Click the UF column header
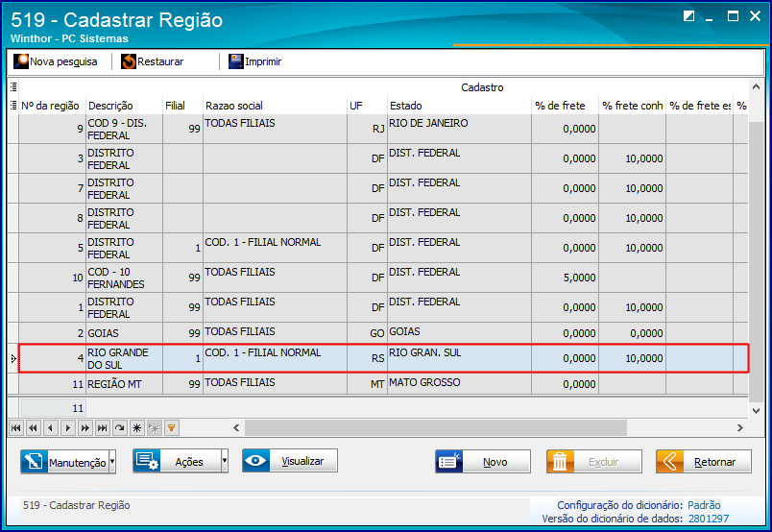 coord(367,106)
